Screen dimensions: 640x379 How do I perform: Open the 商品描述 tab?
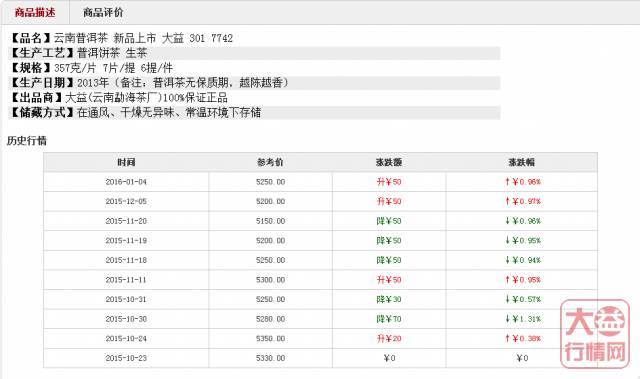[x=35, y=13]
